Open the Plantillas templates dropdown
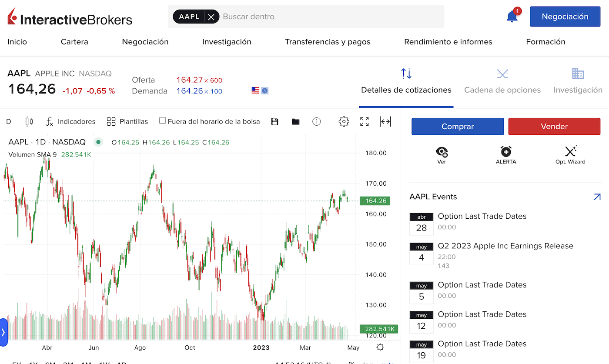The width and height of the screenshot is (609, 364). point(127,122)
